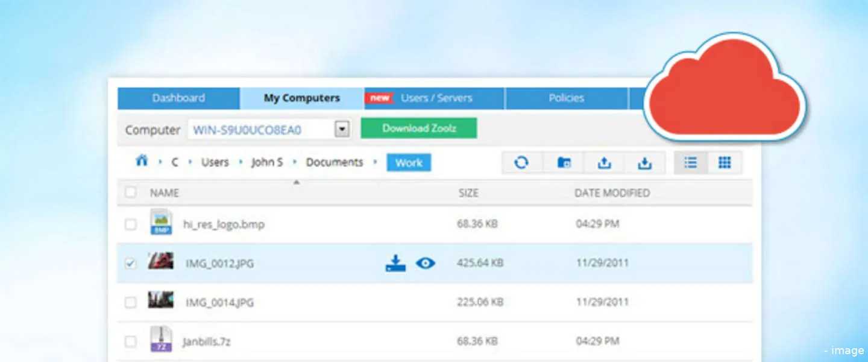Preview IMG_0012.JPG with eye icon
Image resolution: width=868 pixels, height=362 pixels.
click(426, 263)
